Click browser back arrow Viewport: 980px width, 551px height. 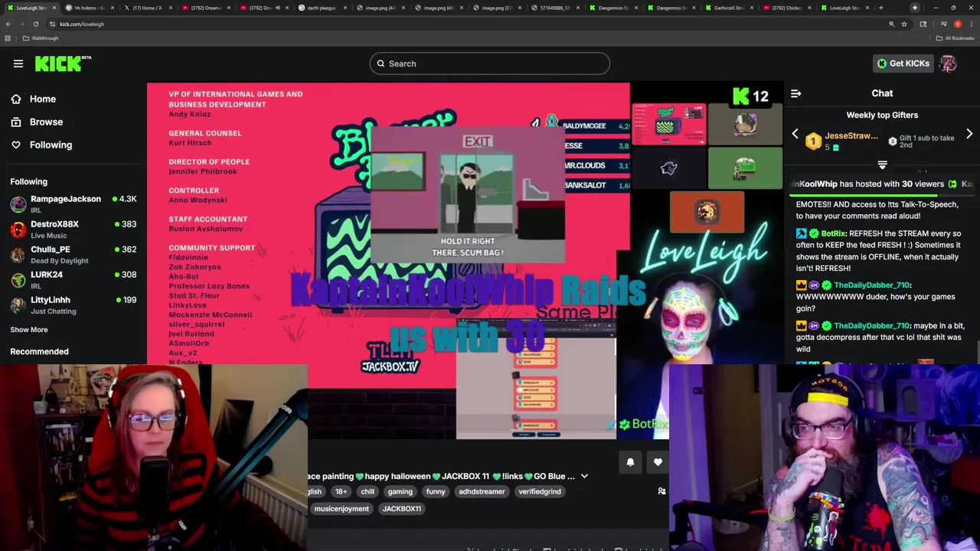[8, 24]
